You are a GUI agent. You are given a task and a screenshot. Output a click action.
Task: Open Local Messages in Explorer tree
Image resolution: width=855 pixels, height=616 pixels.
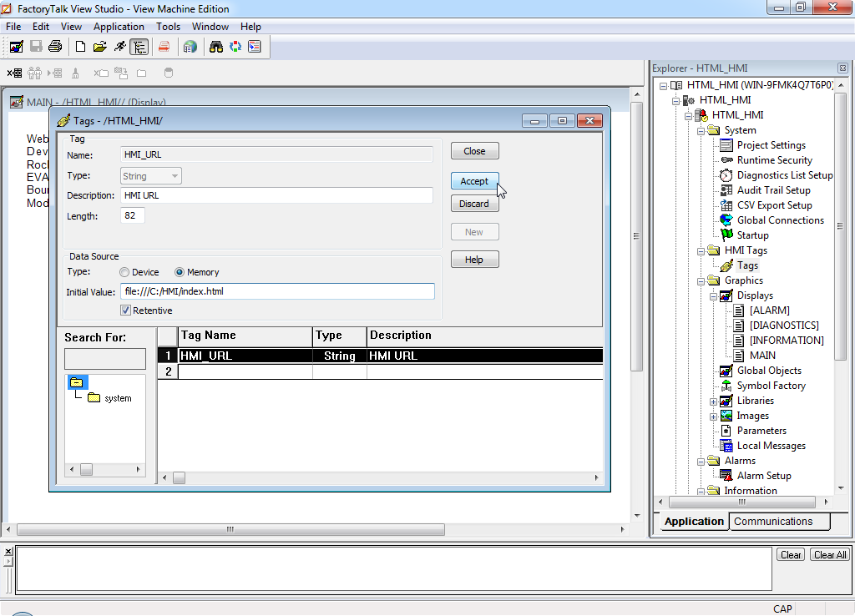point(771,446)
